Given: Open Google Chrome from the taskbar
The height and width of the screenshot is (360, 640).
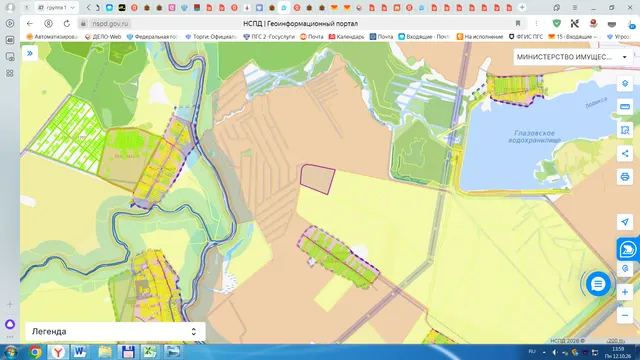Looking at the screenshot, I should click(x=35, y=352).
